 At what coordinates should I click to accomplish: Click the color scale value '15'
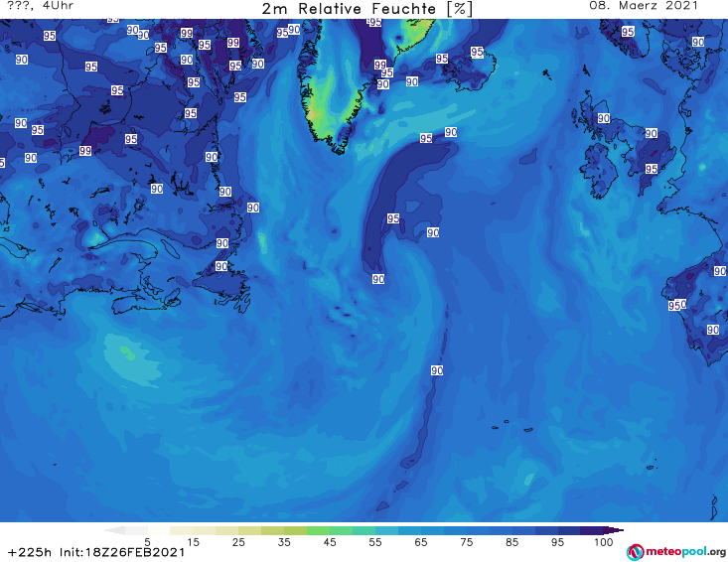click(193, 542)
